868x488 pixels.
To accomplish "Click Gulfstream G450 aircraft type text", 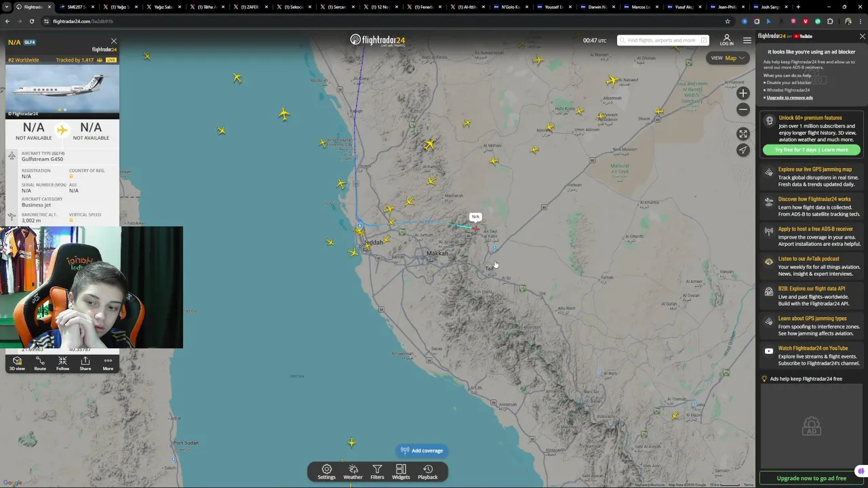I will pyautogui.click(x=42, y=159).
